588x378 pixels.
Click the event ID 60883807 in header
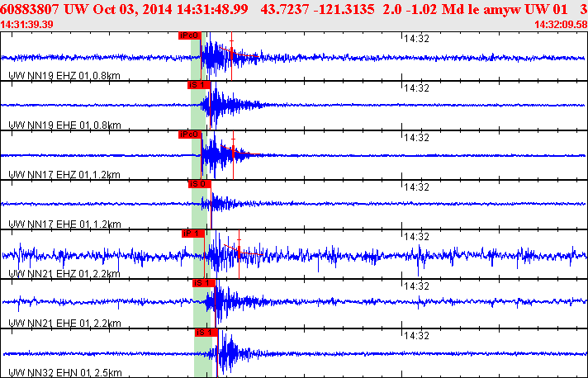point(29,9)
